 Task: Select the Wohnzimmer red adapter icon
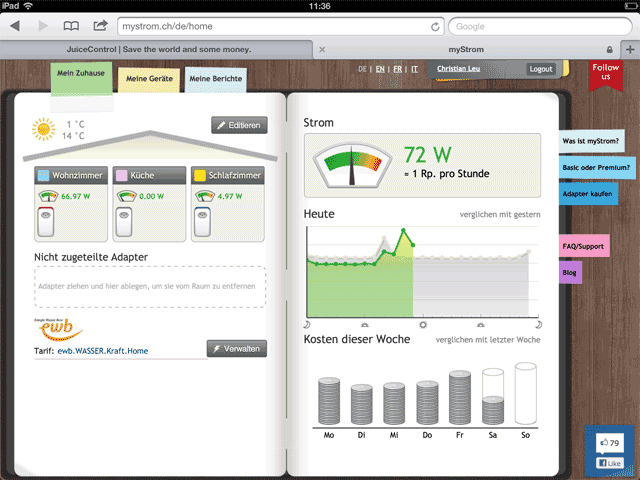[46, 222]
